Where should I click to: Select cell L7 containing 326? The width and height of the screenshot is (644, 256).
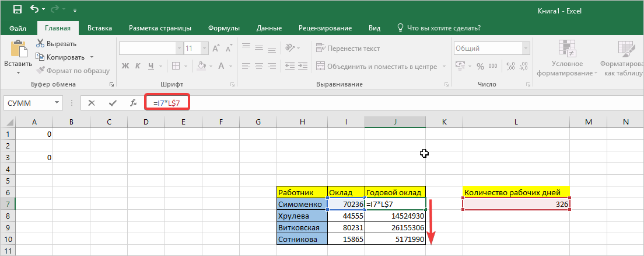click(x=516, y=204)
